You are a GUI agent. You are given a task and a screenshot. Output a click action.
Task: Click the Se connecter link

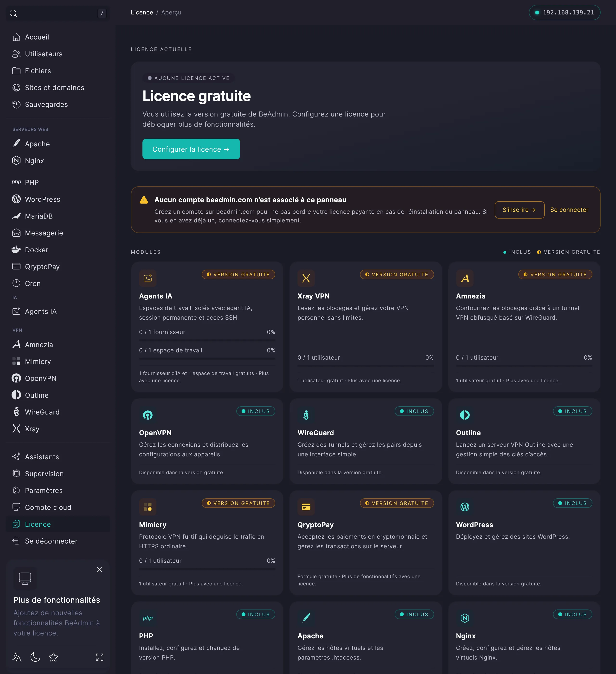[x=569, y=210]
